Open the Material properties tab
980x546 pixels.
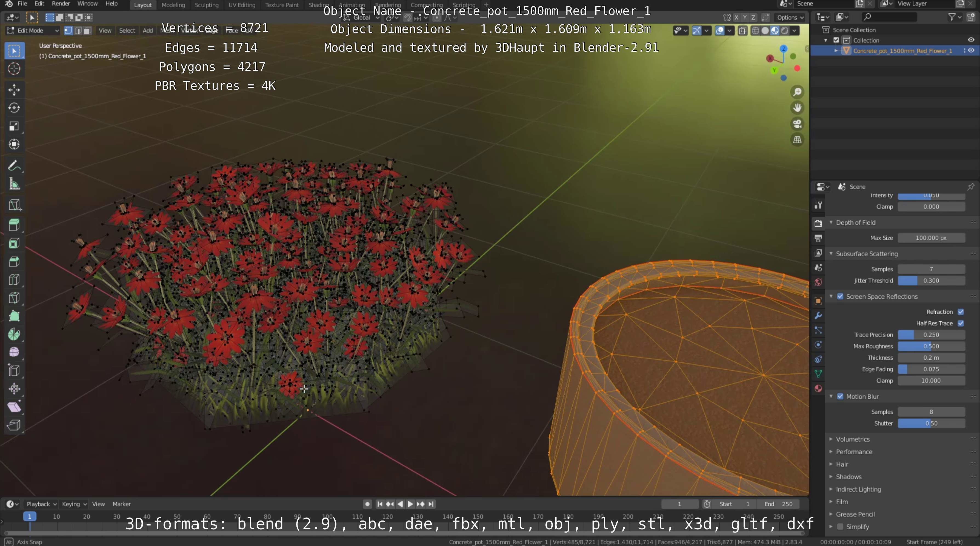pos(818,388)
